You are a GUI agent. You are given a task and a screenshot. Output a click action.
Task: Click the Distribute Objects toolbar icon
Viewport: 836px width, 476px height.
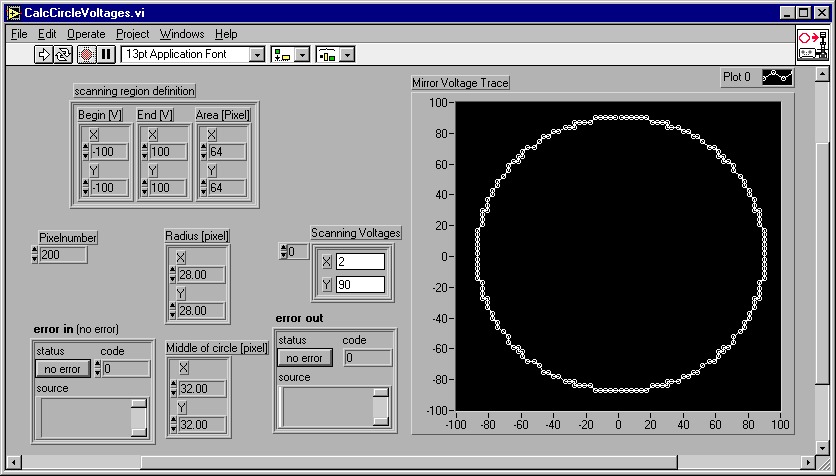pyautogui.click(x=327, y=54)
